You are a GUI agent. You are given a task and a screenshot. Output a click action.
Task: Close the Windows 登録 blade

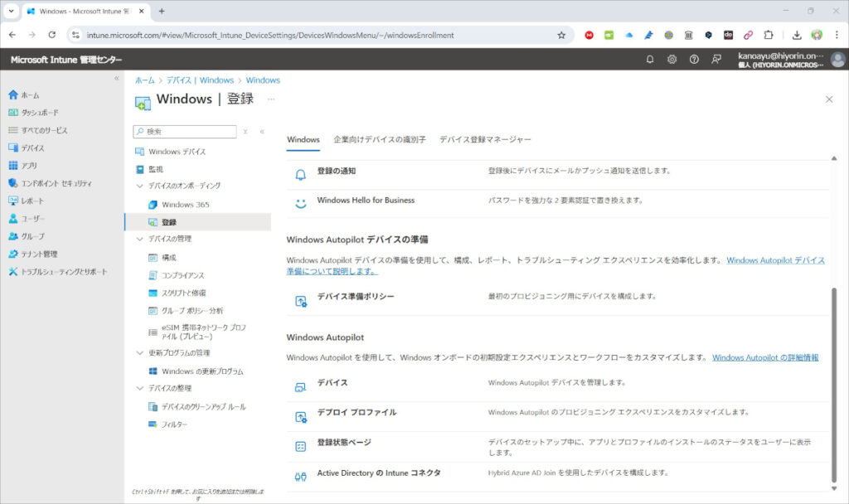click(x=829, y=99)
